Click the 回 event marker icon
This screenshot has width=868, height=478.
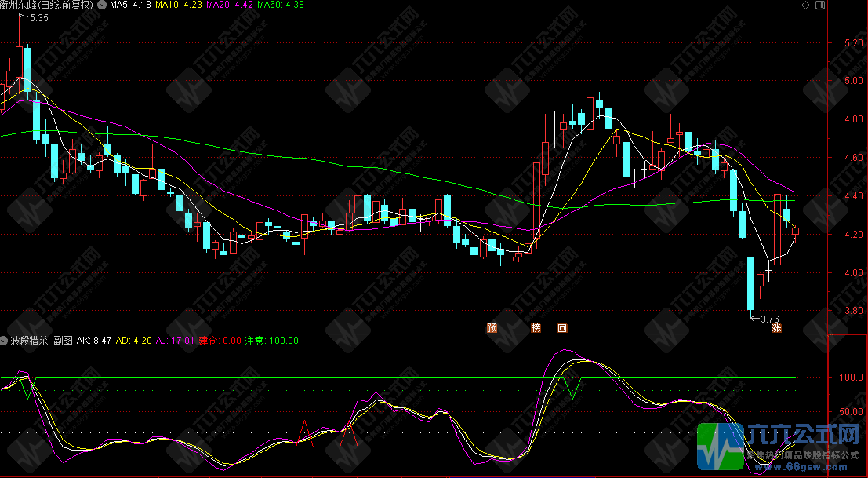point(561,327)
